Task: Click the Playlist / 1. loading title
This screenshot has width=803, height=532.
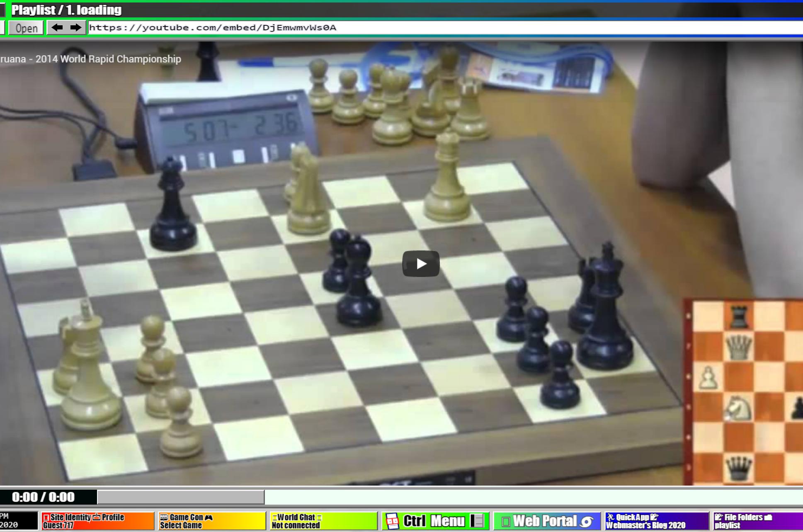Action: (x=66, y=10)
